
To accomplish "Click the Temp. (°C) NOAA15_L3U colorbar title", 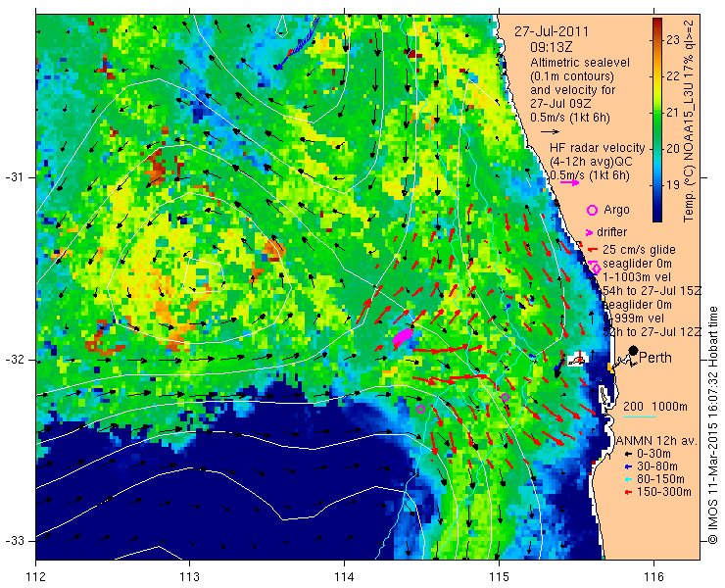I will pyautogui.click(x=689, y=121).
